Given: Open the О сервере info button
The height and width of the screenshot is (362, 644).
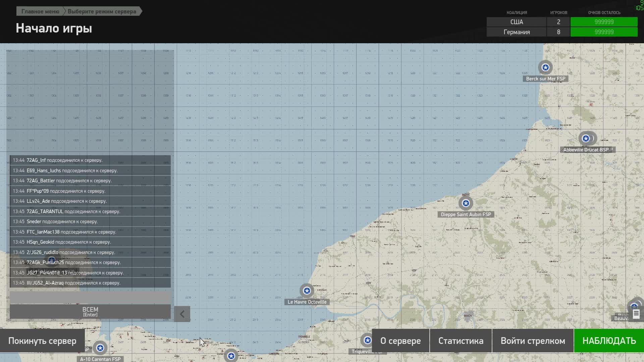Looking at the screenshot, I should [400, 341].
